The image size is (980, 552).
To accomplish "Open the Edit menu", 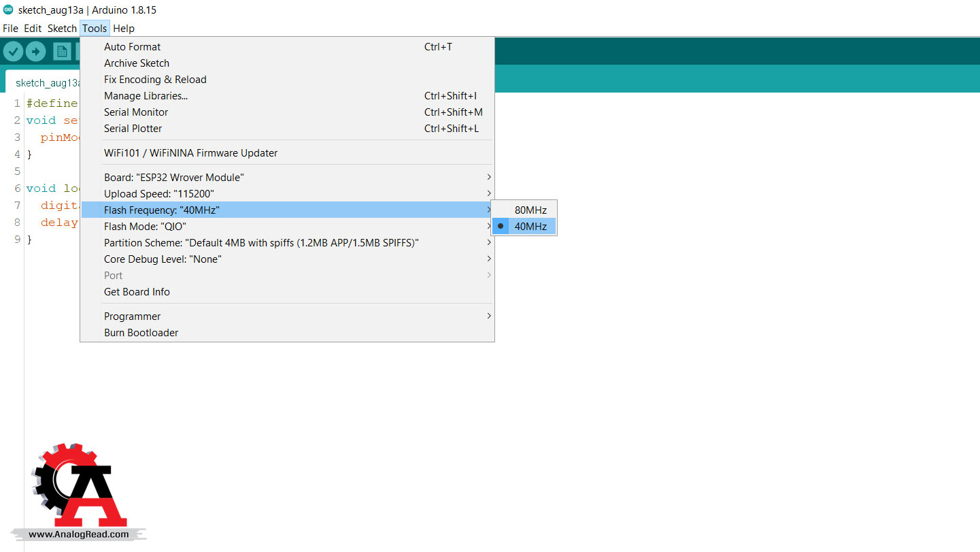I will click(x=33, y=29).
